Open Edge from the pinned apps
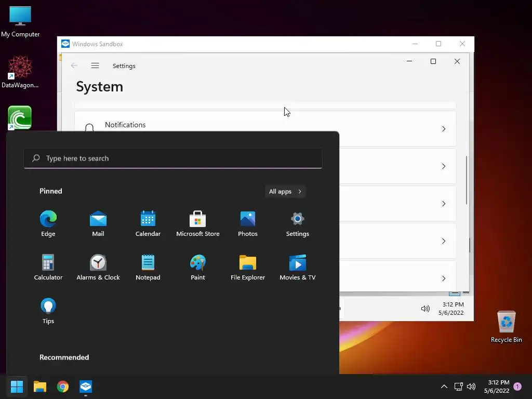The height and width of the screenshot is (399, 532). 48,224
